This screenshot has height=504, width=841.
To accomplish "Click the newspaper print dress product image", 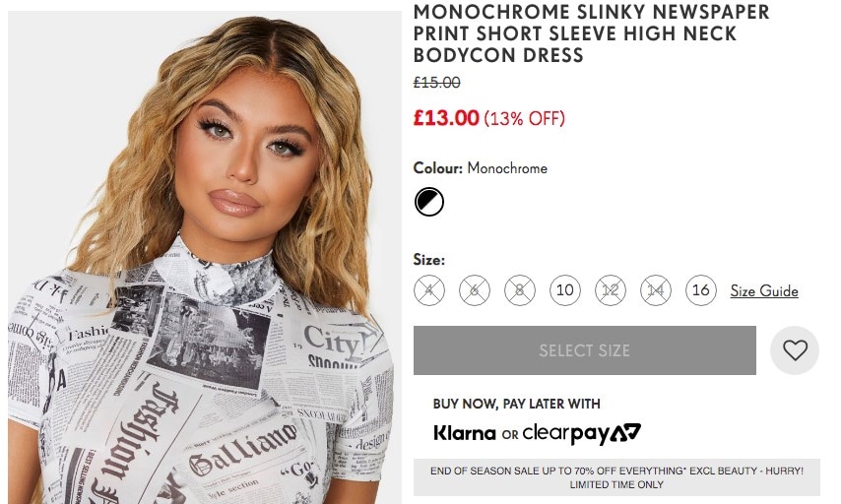I will click(x=205, y=257).
